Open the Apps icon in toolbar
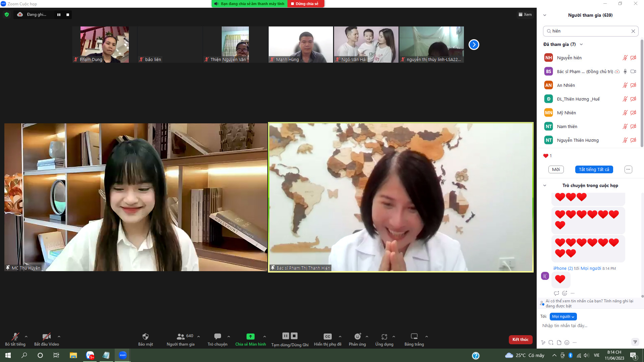The height and width of the screenshot is (362, 644). click(x=384, y=337)
